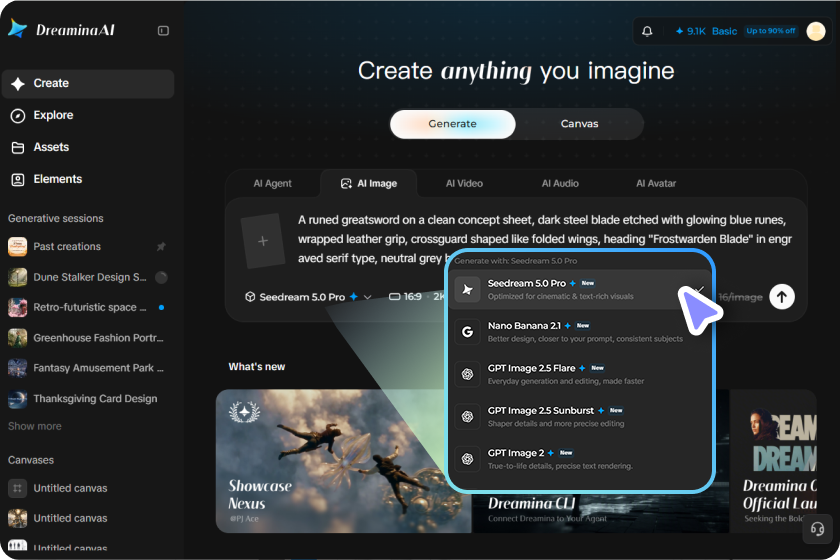The height and width of the screenshot is (560, 840).
Task: Choose GPT Image 2.5 Sunburst model
Action: click(581, 416)
